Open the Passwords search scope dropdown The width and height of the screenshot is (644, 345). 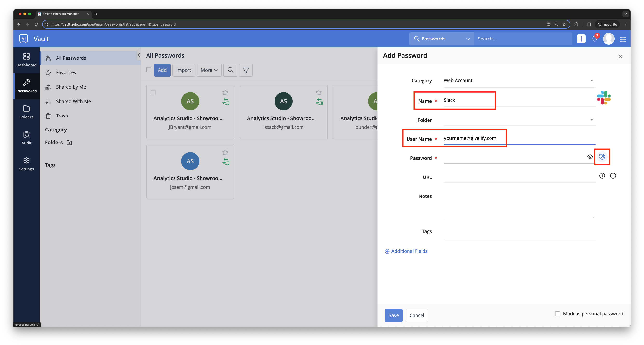point(442,39)
